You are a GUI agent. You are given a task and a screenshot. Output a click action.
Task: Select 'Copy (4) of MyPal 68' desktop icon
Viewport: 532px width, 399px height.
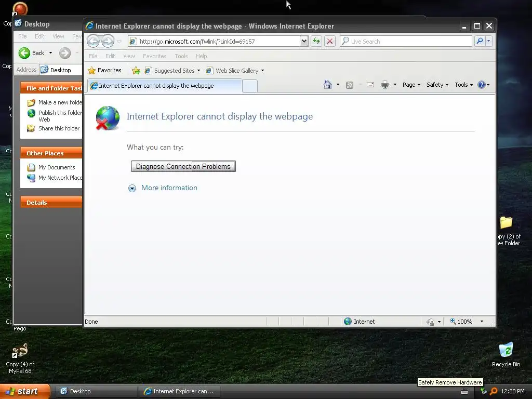click(x=20, y=358)
